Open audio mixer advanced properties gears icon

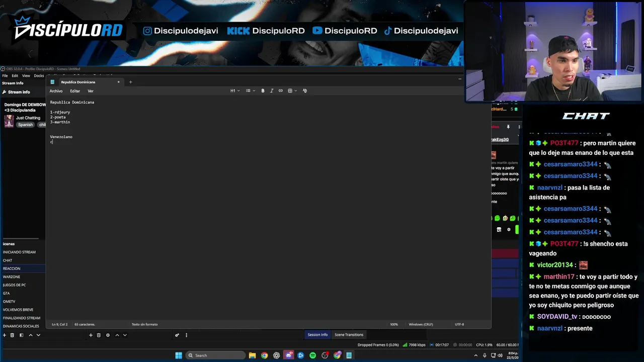coord(177,335)
